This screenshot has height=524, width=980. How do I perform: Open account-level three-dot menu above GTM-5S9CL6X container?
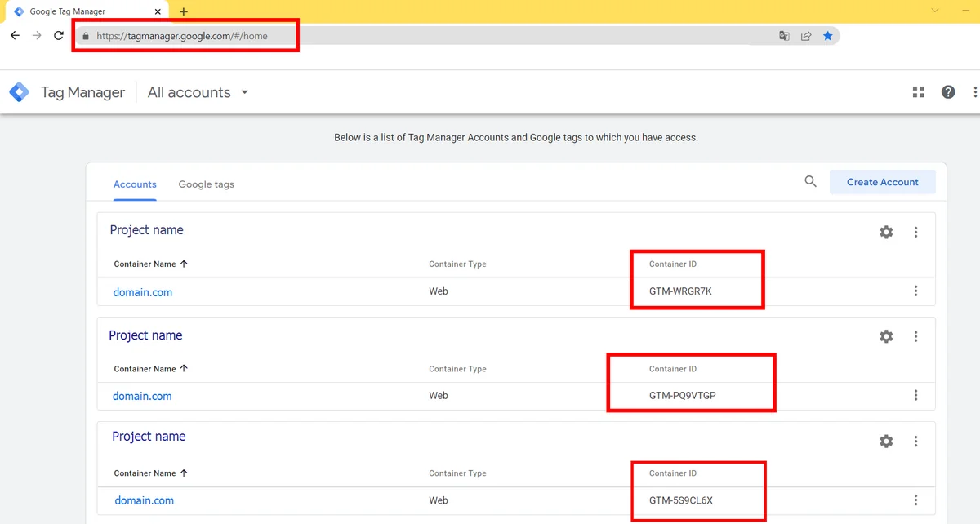pyautogui.click(x=915, y=442)
